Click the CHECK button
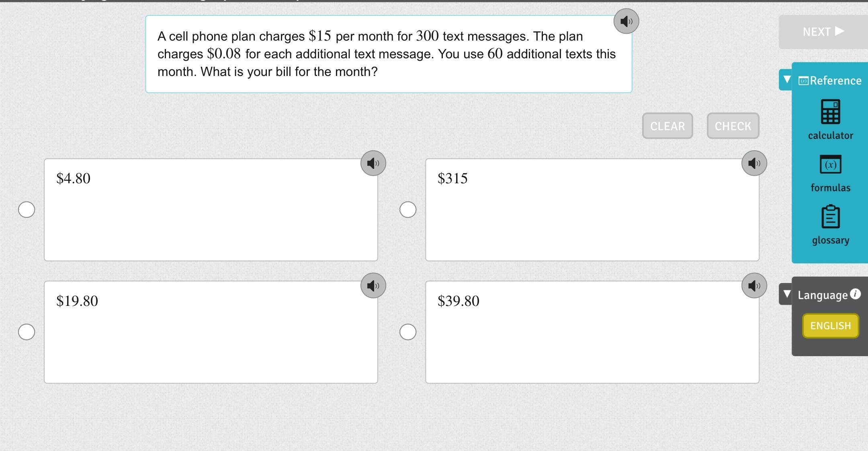The image size is (868, 451). click(733, 126)
